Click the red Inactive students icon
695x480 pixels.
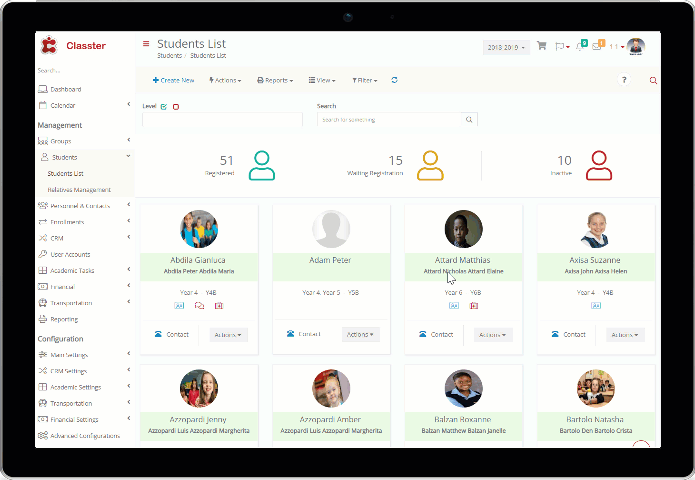[x=599, y=165]
